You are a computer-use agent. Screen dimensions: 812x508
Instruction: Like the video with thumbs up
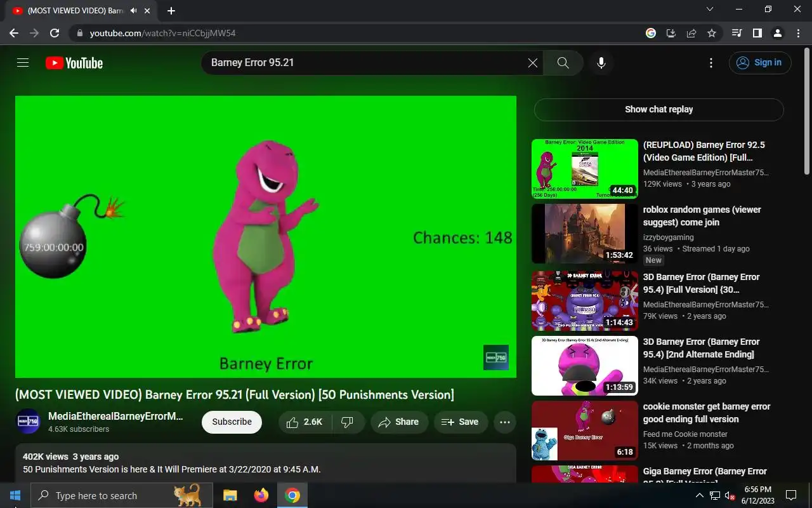[306, 422]
